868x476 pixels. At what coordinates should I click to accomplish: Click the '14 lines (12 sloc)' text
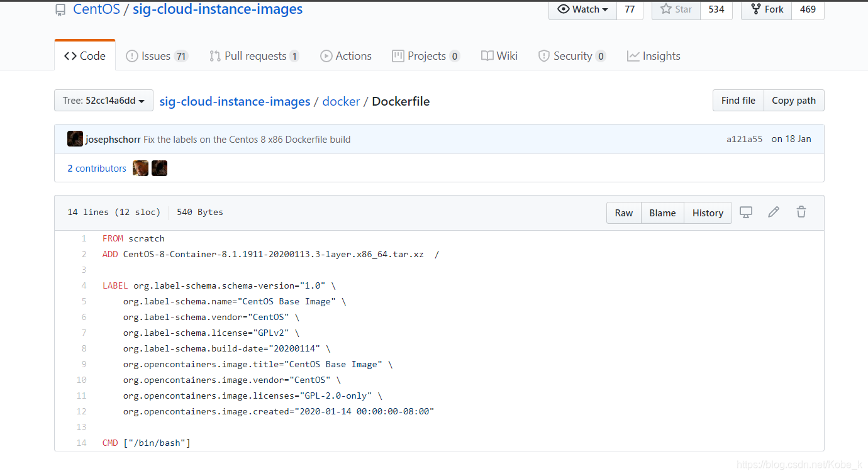(x=114, y=213)
